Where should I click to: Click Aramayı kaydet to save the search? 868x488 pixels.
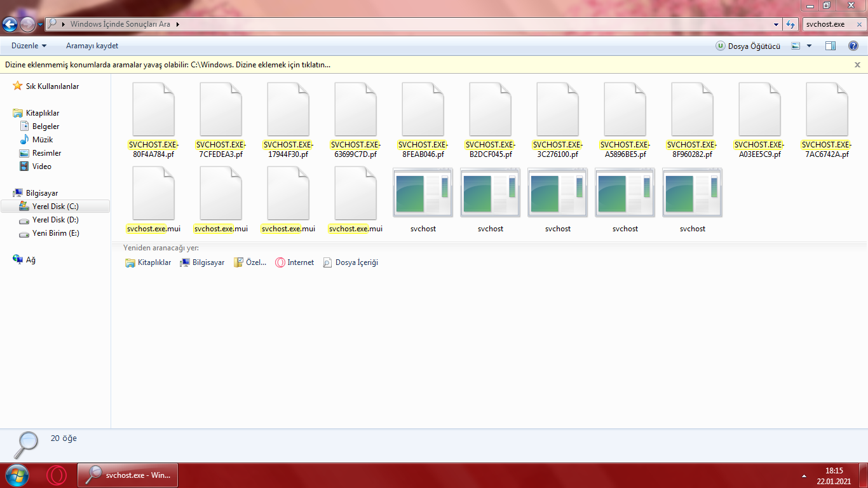(92, 46)
